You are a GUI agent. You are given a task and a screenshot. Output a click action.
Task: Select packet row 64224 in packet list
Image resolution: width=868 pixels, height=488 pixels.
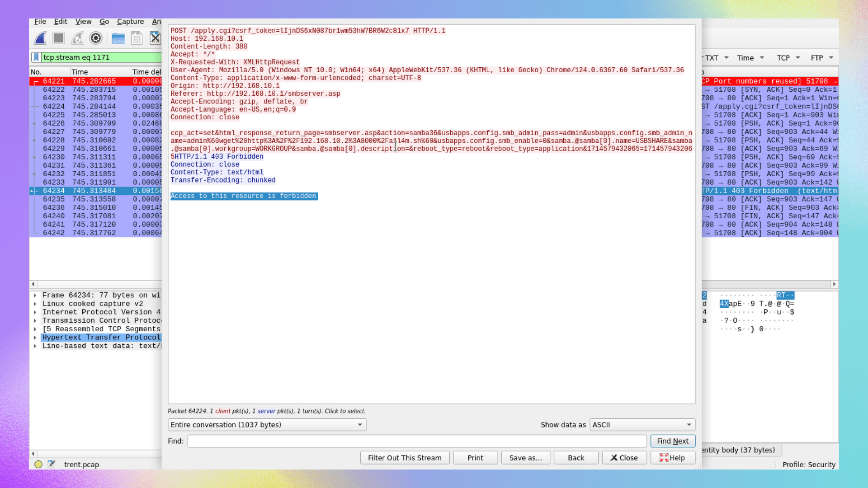click(x=95, y=107)
